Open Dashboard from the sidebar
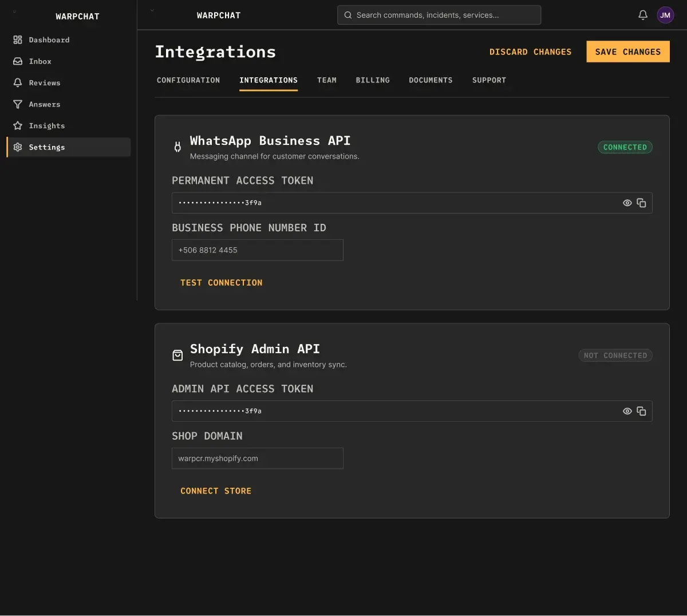The width and height of the screenshot is (687, 616). pyautogui.click(x=69, y=40)
